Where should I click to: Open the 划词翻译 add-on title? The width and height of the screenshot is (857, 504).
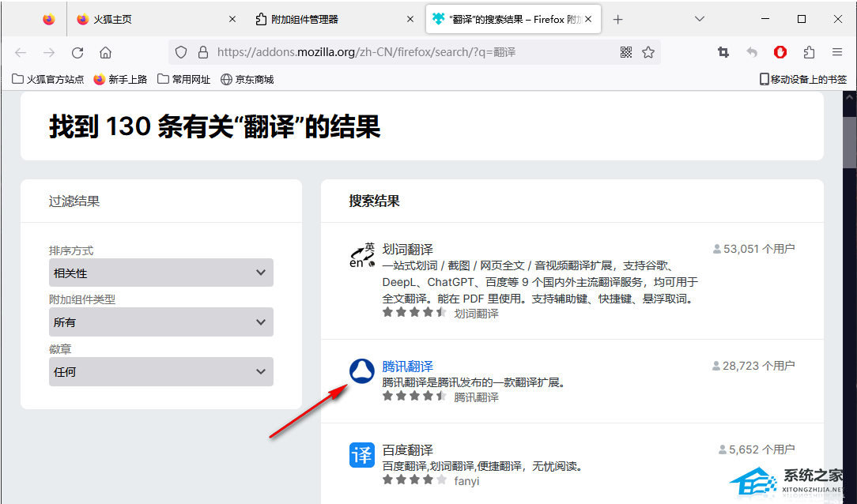408,250
